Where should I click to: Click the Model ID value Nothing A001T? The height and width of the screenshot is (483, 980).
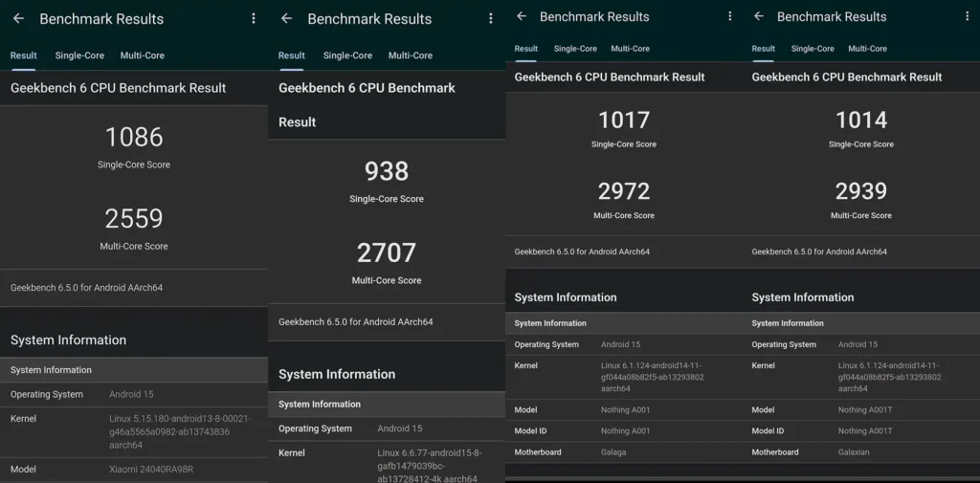point(865,431)
